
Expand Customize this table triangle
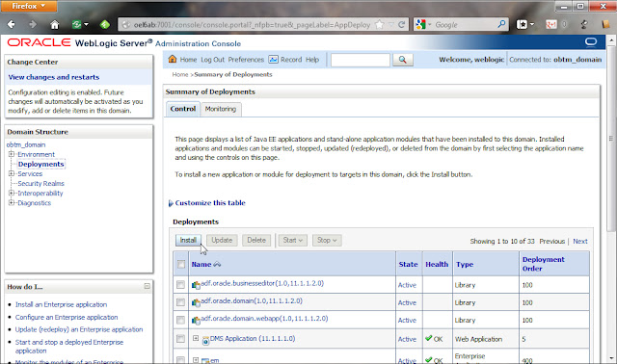[x=171, y=203]
